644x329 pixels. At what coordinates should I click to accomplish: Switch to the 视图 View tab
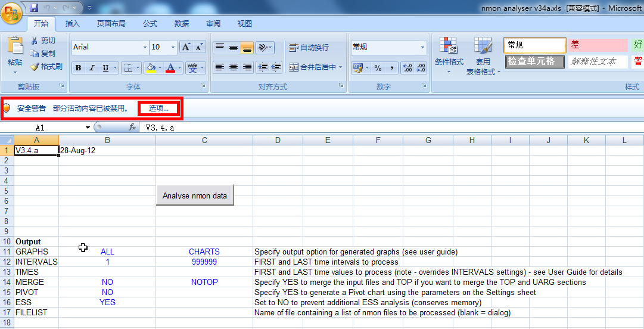click(244, 24)
